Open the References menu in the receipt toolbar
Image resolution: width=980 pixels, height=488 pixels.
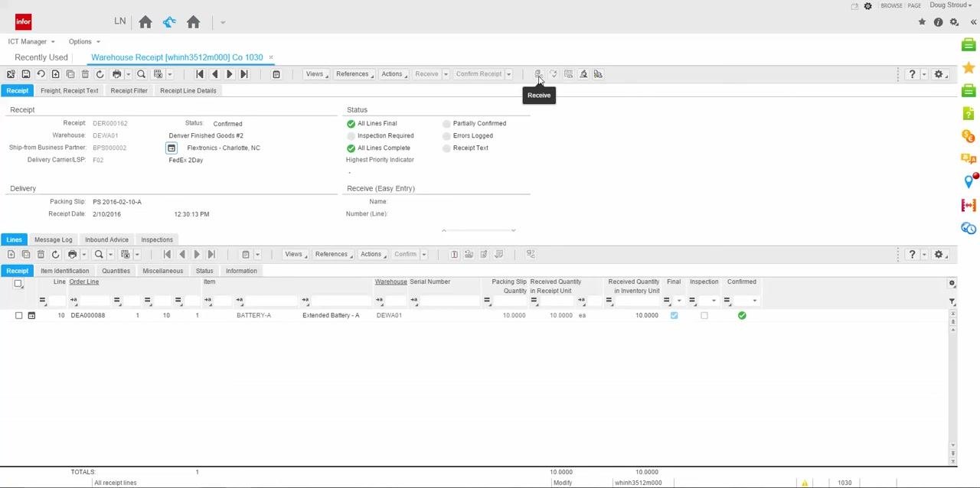[354, 74]
